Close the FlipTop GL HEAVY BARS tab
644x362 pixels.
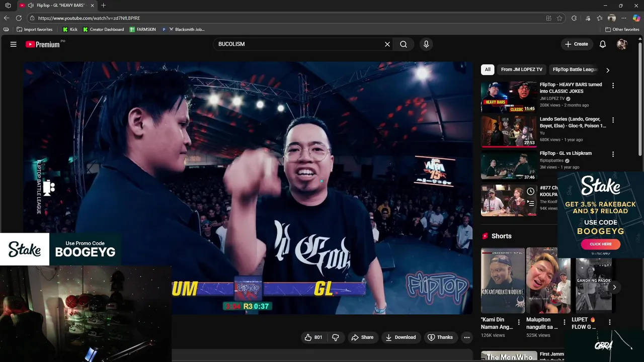(93, 6)
